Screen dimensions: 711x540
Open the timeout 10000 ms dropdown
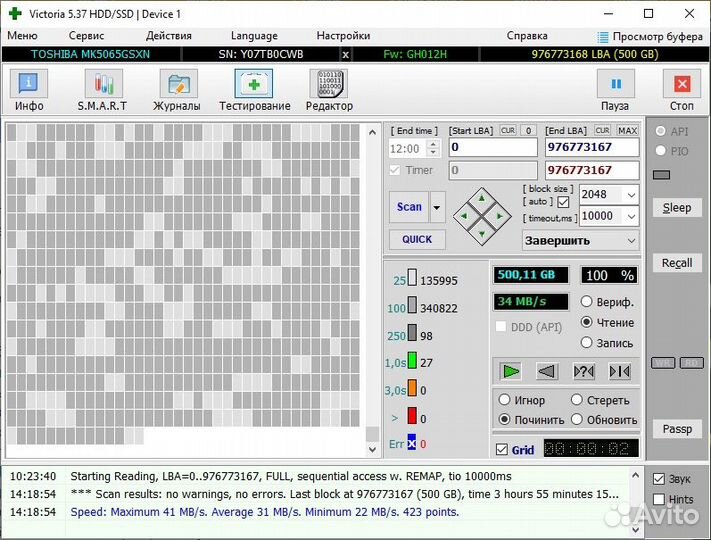(631, 216)
